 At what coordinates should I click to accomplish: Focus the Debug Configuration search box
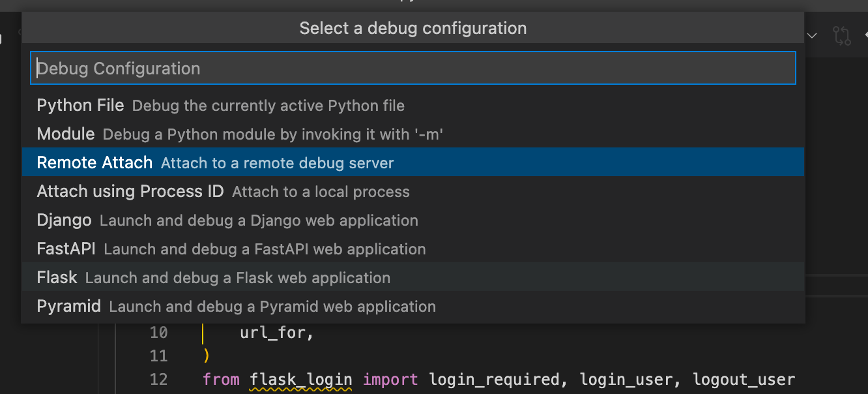[412, 67]
